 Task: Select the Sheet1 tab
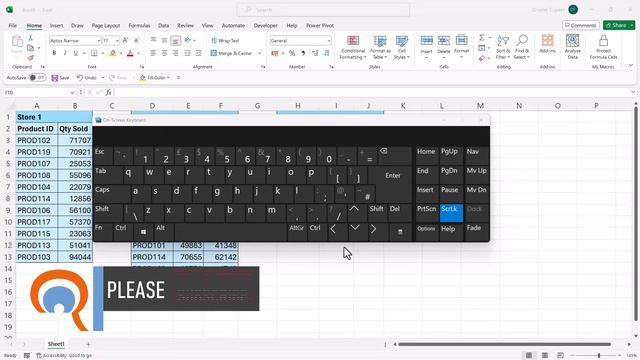click(56, 344)
